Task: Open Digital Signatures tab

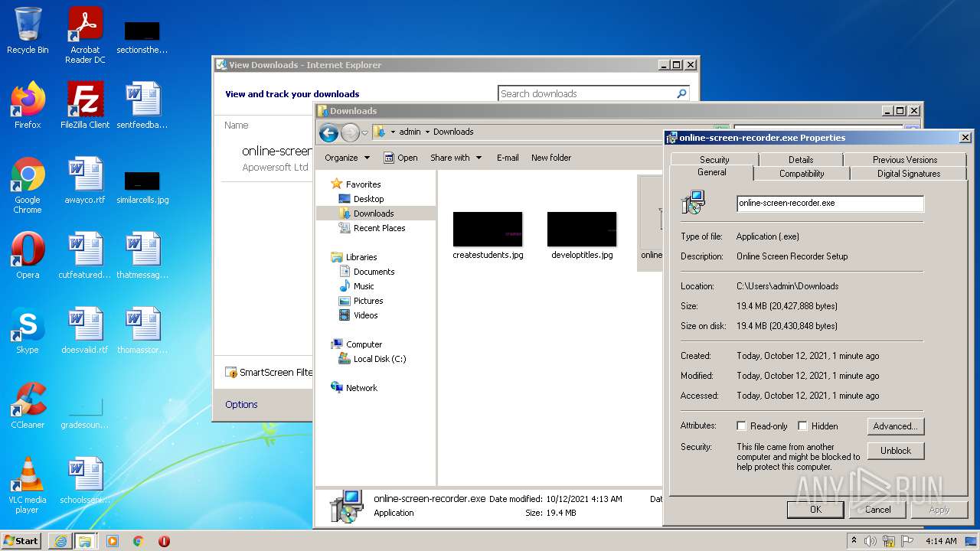Action: point(908,174)
